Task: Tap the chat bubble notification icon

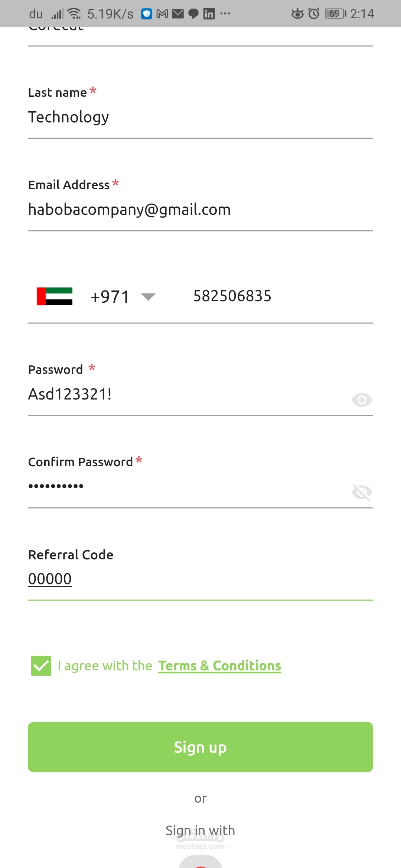Action: 193,14
